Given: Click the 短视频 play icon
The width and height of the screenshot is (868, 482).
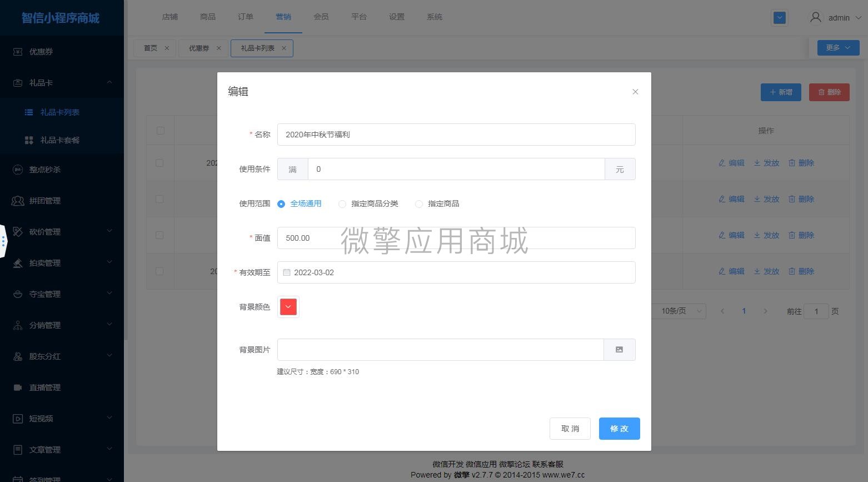Looking at the screenshot, I should point(18,419).
